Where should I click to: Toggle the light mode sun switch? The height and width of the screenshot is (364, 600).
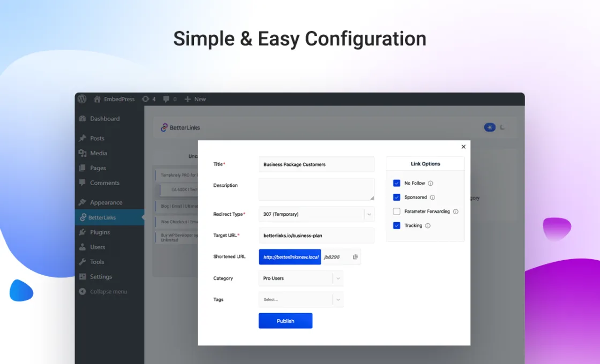(490, 127)
